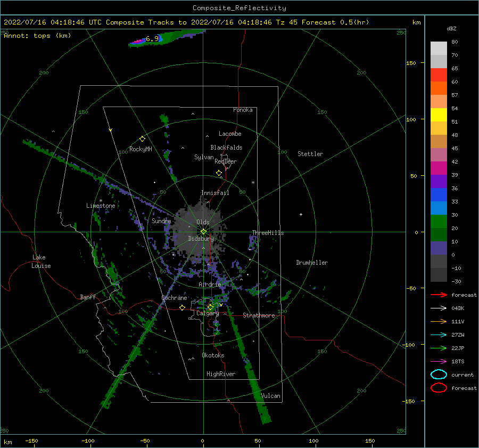The image size is (479, 448).
Task: Select the cyan 27ZW arrow legend icon
Action: pyautogui.click(x=439, y=335)
